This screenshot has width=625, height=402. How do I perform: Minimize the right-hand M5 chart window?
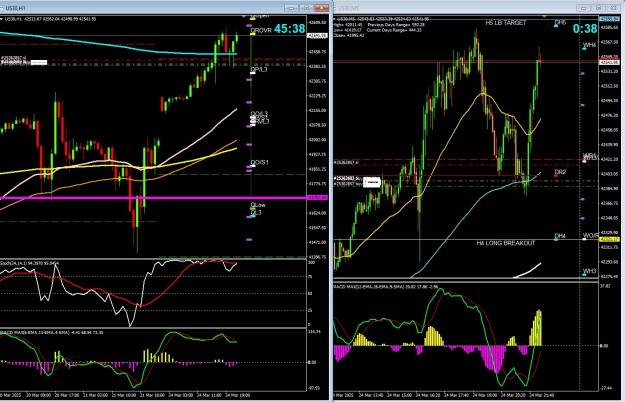point(583,8)
